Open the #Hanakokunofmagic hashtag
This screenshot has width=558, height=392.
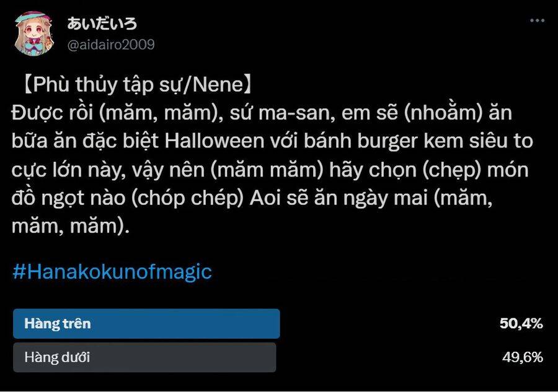pyautogui.click(x=112, y=272)
